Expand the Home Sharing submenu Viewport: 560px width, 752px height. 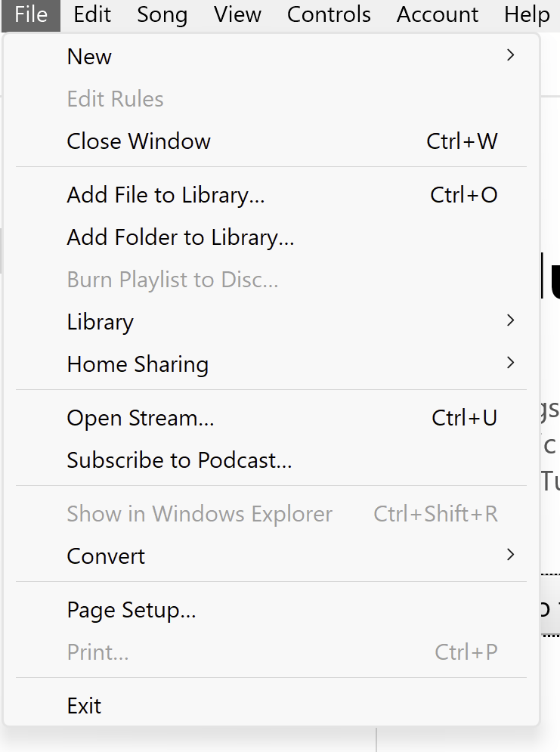point(138,364)
